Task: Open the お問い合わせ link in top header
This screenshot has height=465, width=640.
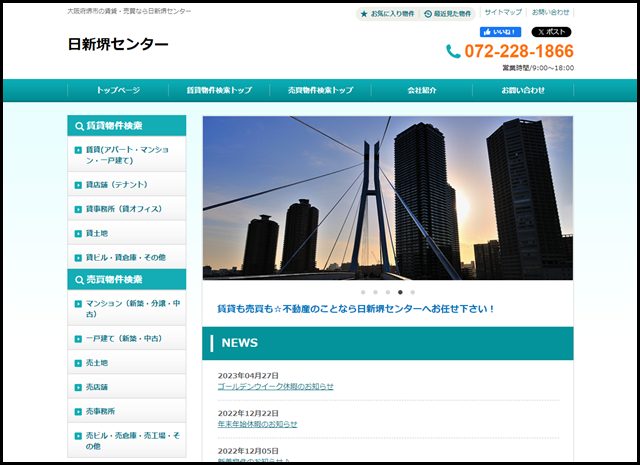Action: pyautogui.click(x=550, y=12)
